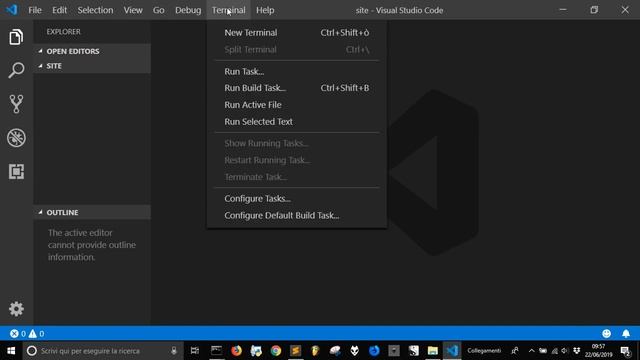The height and width of the screenshot is (360, 640).
Task: Choose Configure Tasks... menu entry
Action: (x=297, y=198)
